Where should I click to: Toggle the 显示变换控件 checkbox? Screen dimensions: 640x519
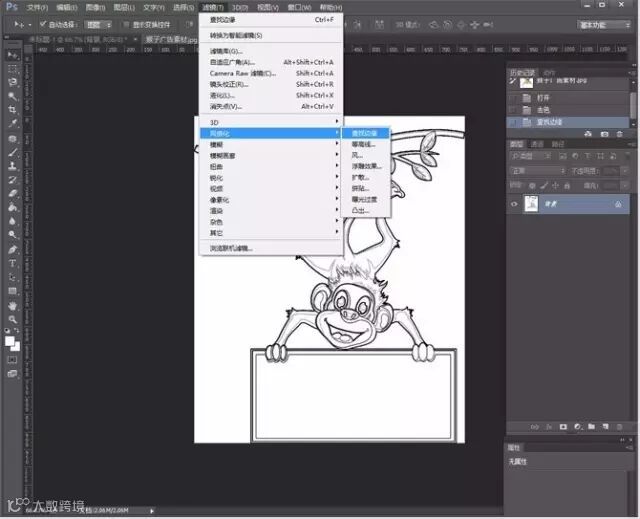(127, 25)
